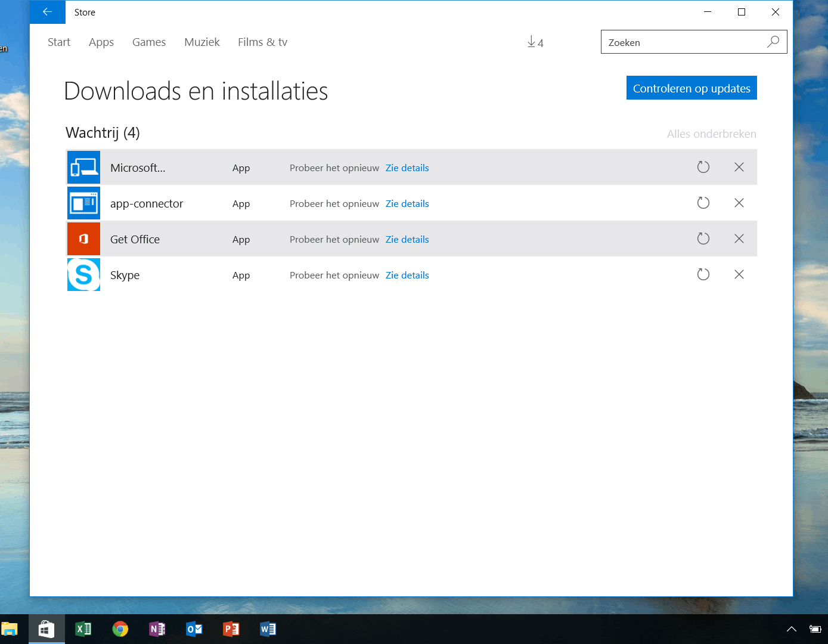Go back using the Store back arrow

(48, 12)
